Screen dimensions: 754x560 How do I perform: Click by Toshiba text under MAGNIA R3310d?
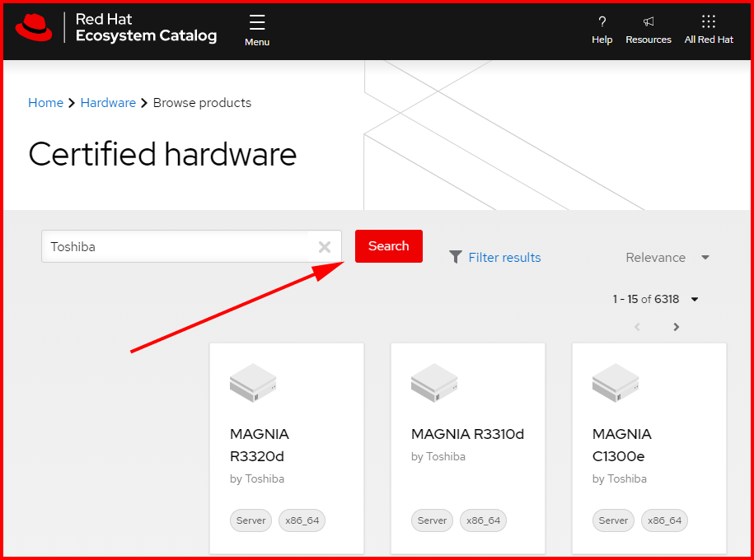pyautogui.click(x=438, y=457)
